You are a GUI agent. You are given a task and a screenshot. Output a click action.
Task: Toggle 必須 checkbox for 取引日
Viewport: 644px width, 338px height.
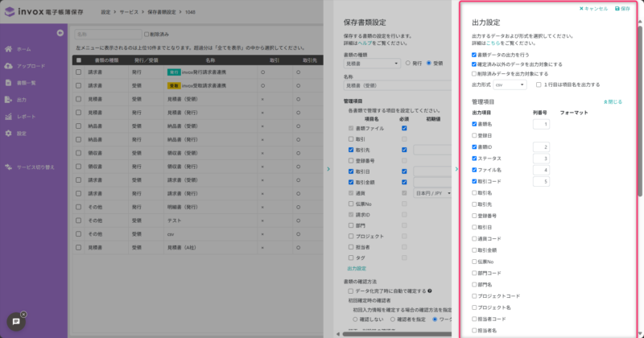pos(404,171)
